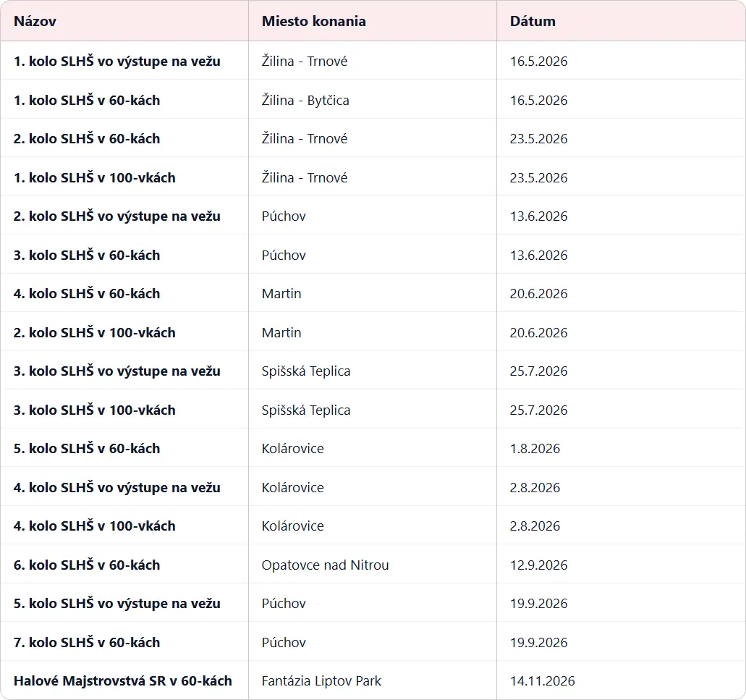
Task: Select the date 14.11.2026
Action: click(542, 681)
